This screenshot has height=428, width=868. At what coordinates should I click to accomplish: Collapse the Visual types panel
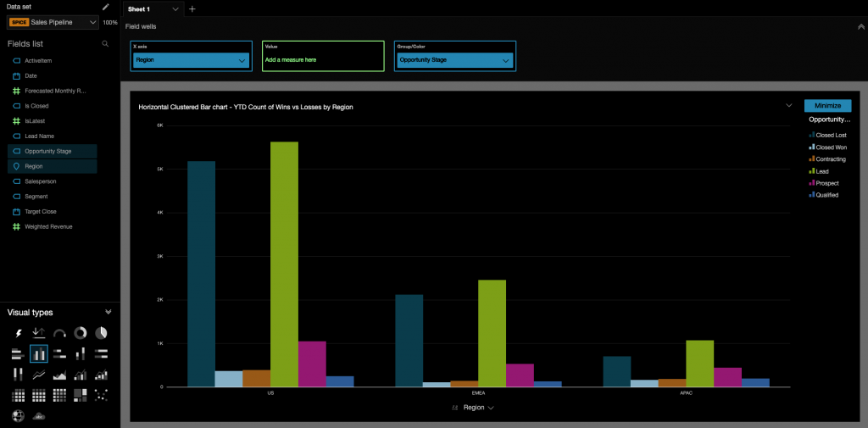click(x=108, y=312)
